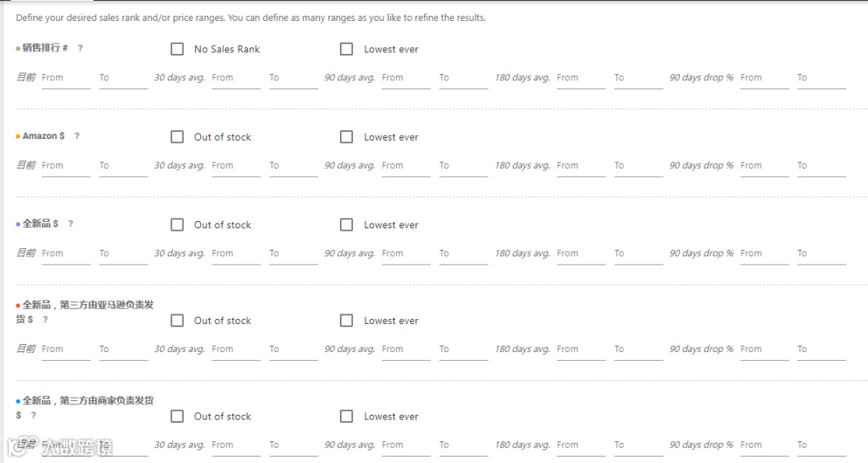Tick Lowest ever for 销售排行 #

[x=346, y=49]
